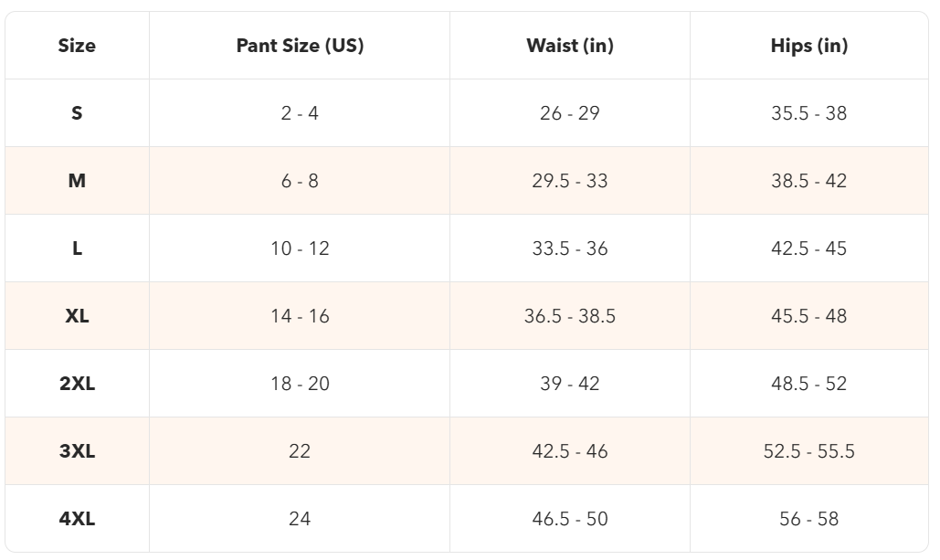Select the M size row label
This screenshot has height=560, width=940.
[x=77, y=181]
